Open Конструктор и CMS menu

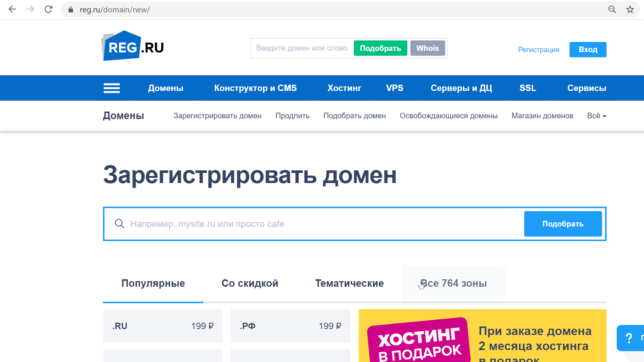click(x=255, y=88)
